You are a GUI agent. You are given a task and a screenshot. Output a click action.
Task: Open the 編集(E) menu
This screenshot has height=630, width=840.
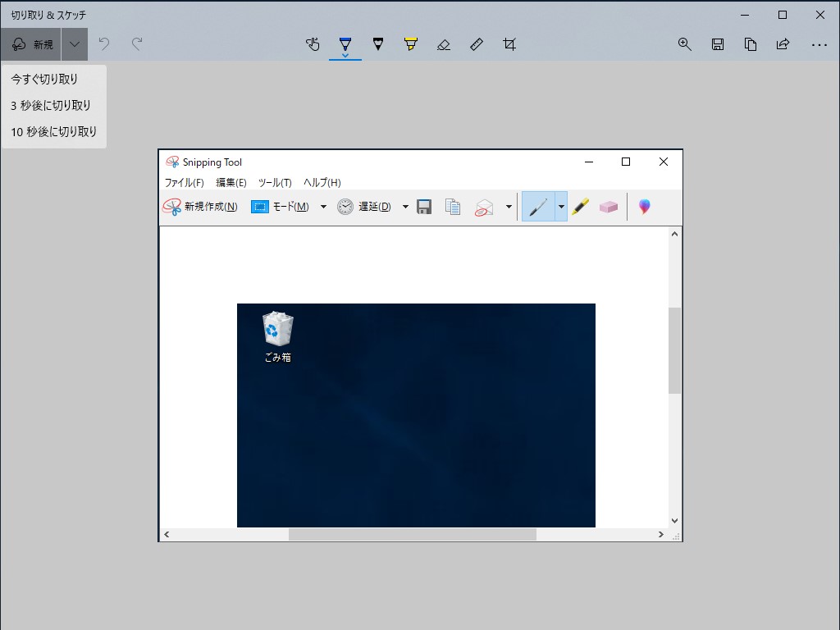point(232,182)
